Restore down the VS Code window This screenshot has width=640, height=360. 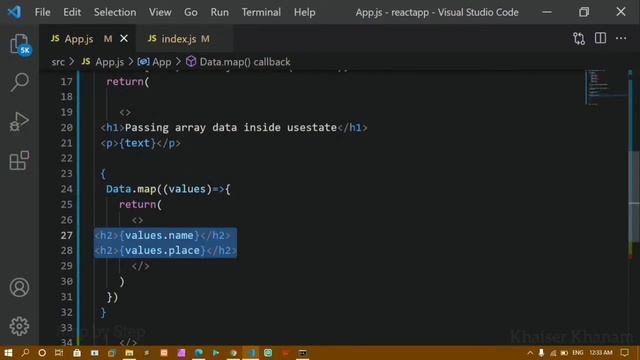coord(584,12)
